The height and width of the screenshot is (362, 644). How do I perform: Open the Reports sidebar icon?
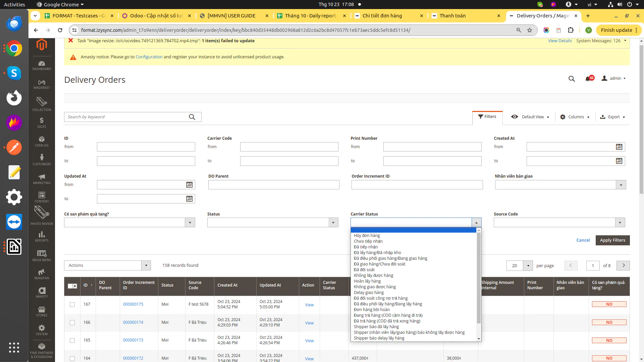(x=42, y=236)
